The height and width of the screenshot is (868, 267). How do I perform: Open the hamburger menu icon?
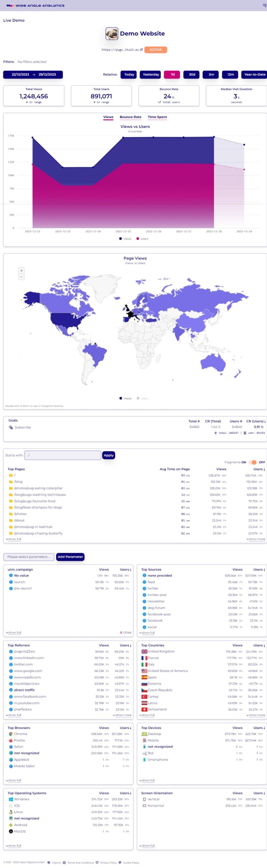click(x=264, y=5)
